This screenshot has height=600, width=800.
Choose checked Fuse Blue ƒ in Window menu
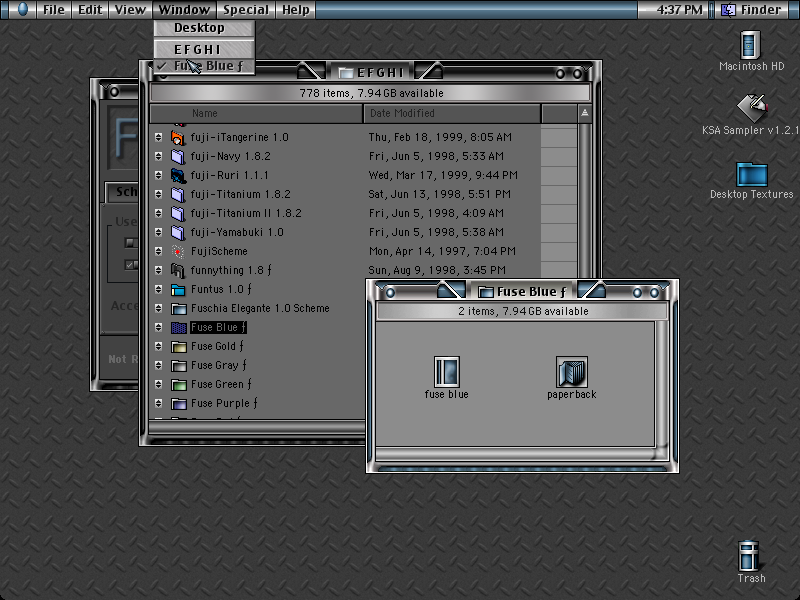[x=204, y=66]
